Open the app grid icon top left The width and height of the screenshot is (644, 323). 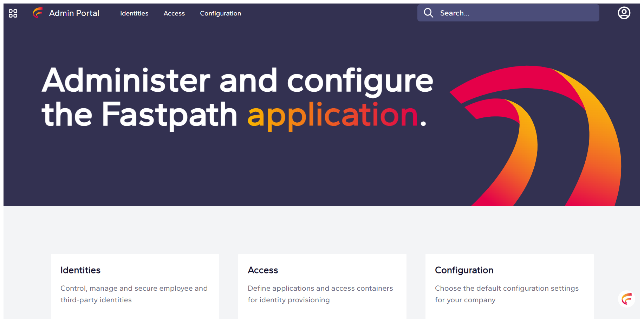pyautogui.click(x=13, y=13)
